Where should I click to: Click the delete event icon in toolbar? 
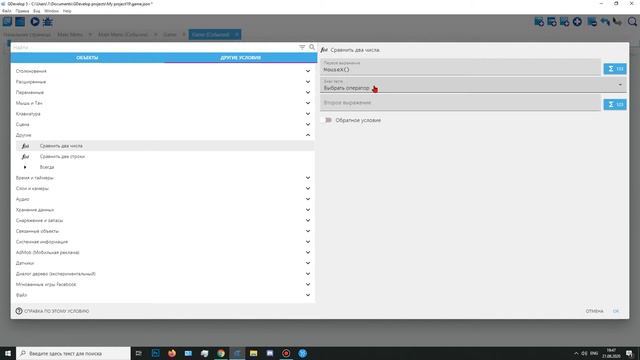tap(592, 22)
